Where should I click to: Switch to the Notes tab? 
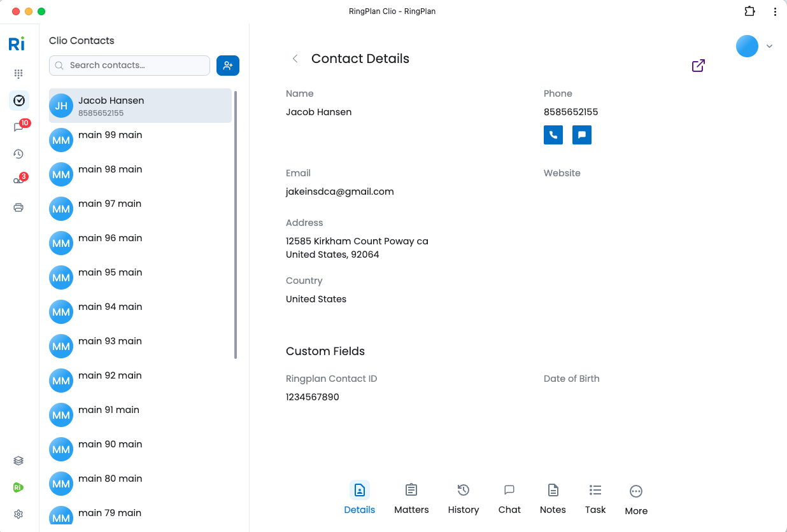point(553,498)
